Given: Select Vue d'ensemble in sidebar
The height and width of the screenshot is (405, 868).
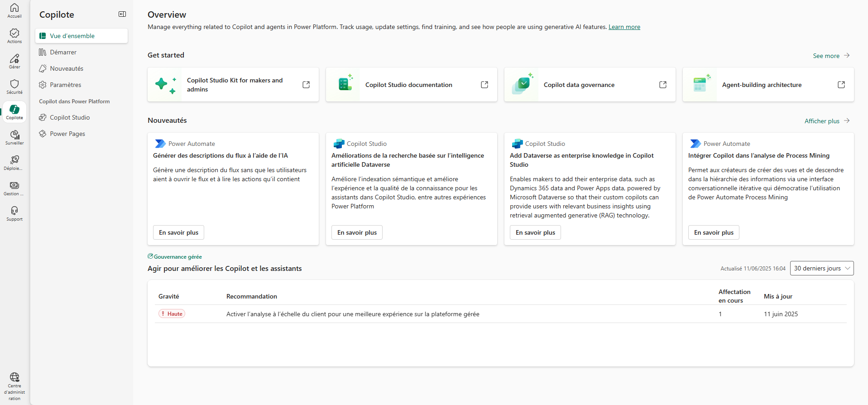Looking at the screenshot, I should pos(82,36).
